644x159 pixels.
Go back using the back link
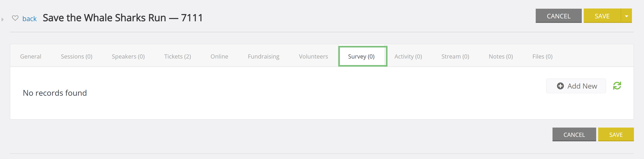tap(29, 19)
